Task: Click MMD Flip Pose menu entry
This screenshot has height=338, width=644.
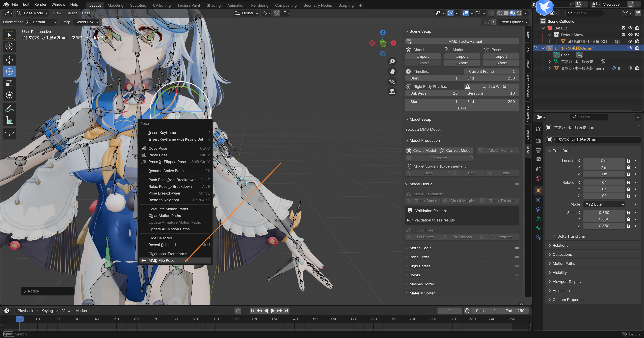Action: coord(161,260)
